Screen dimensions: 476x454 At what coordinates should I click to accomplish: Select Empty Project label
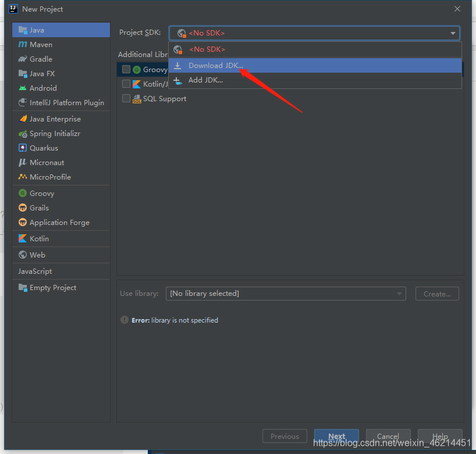(x=53, y=288)
